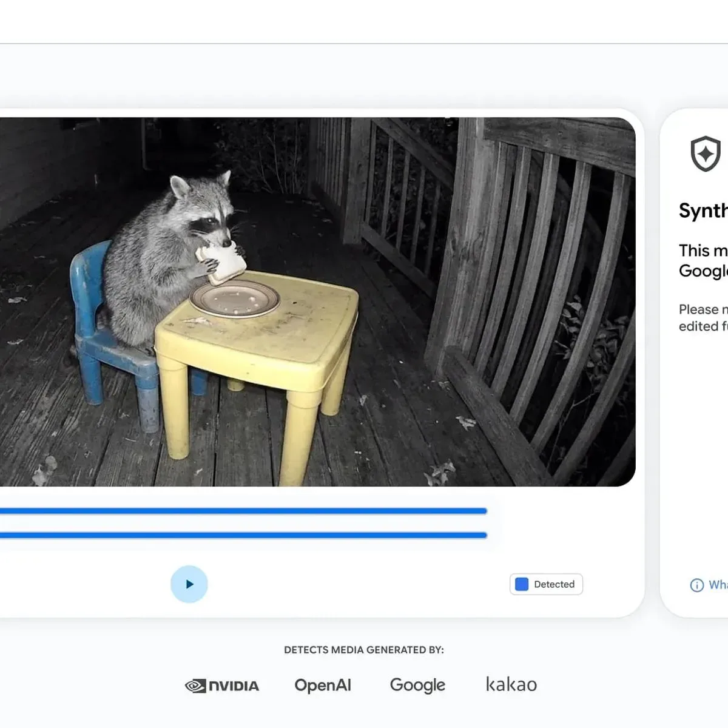Click the blue Detected color square
Image resolution: width=728 pixels, height=728 pixels.
point(522,584)
